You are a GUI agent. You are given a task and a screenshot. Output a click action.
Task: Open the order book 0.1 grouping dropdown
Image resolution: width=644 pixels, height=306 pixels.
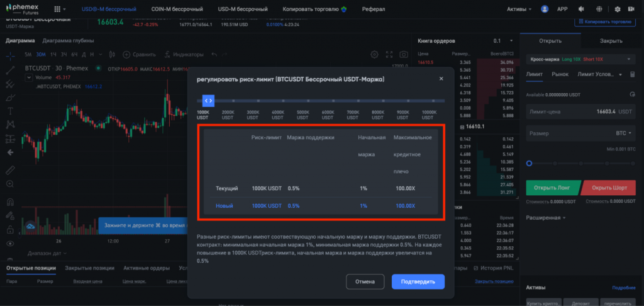501,40
